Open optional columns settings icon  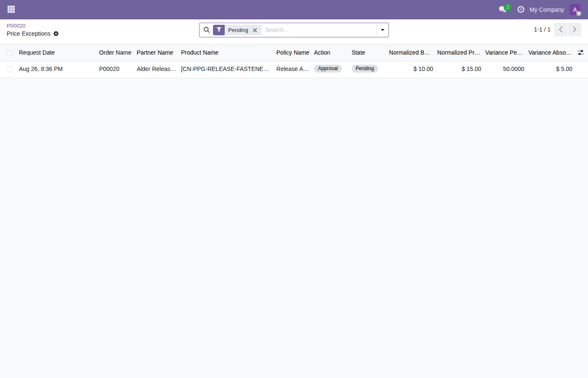580,52
